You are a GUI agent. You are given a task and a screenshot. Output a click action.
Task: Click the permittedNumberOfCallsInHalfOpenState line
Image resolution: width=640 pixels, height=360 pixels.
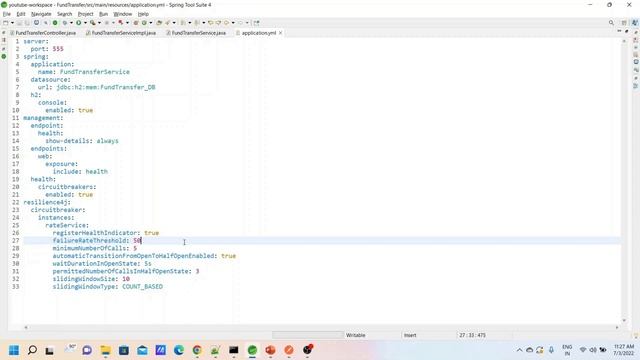pyautogui.click(x=126, y=271)
